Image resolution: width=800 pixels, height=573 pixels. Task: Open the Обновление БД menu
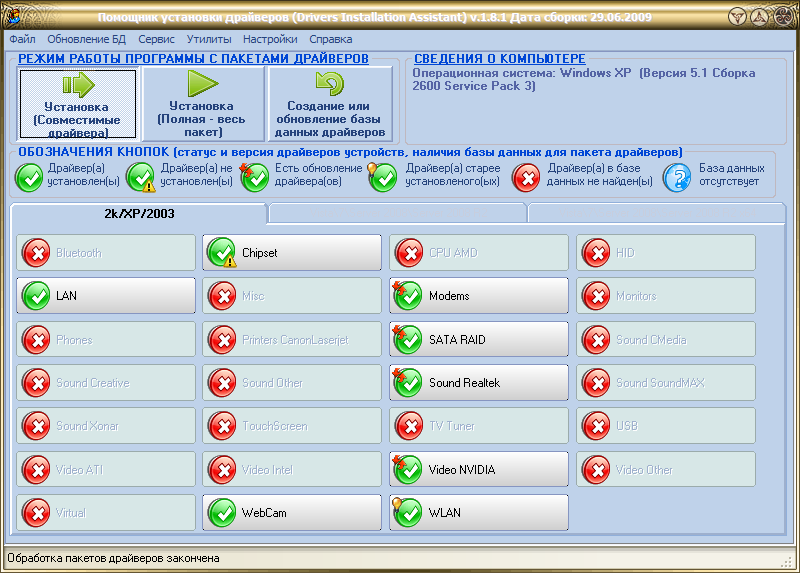tap(87, 39)
